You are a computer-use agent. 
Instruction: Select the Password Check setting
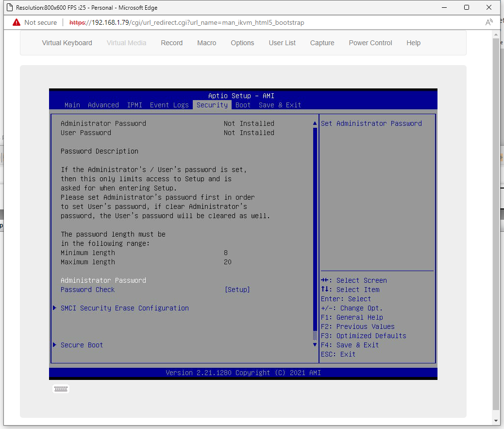pos(87,290)
